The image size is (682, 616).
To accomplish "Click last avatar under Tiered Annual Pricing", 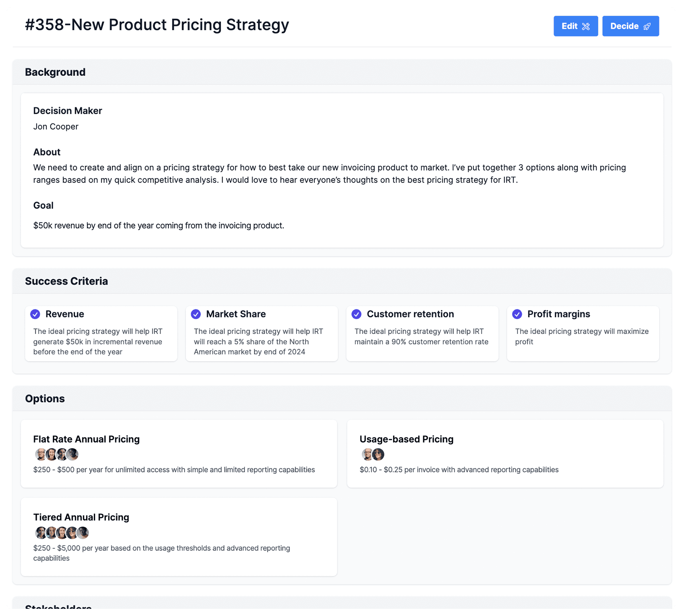I will (x=83, y=532).
